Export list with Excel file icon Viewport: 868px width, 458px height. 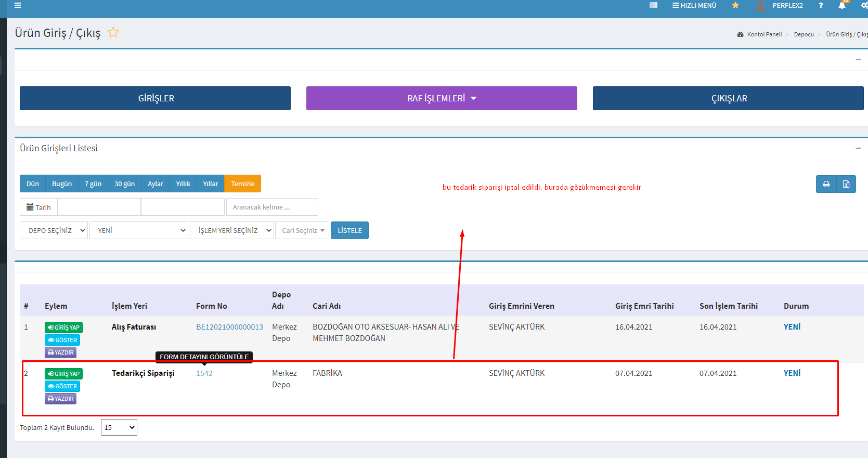coord(846,184)
